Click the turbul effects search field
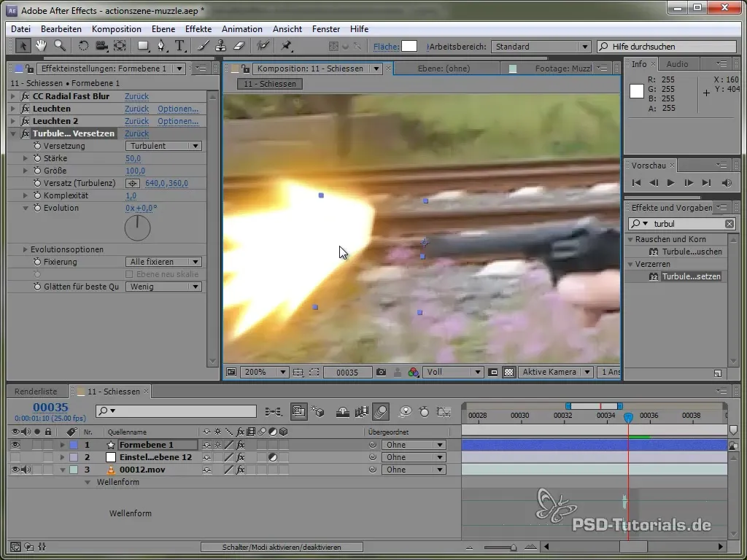The height and width of the screenshot is (560, 747). point(681,224)
